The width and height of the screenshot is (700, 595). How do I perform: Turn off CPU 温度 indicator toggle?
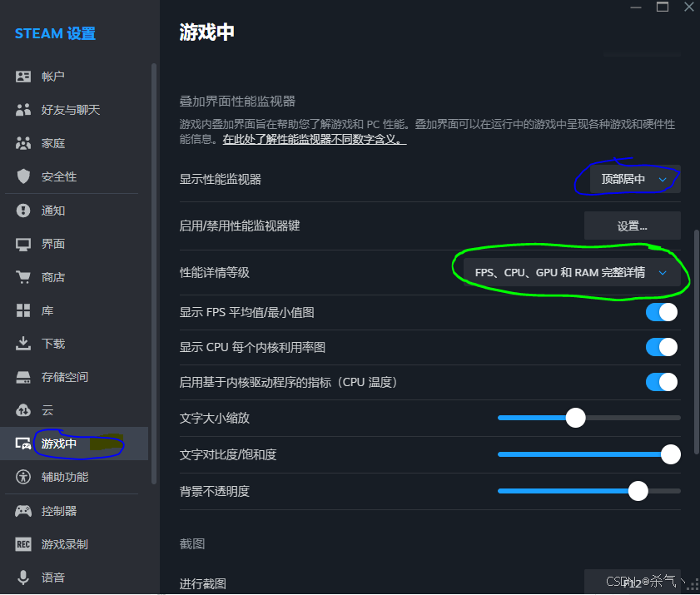[661, 382]
